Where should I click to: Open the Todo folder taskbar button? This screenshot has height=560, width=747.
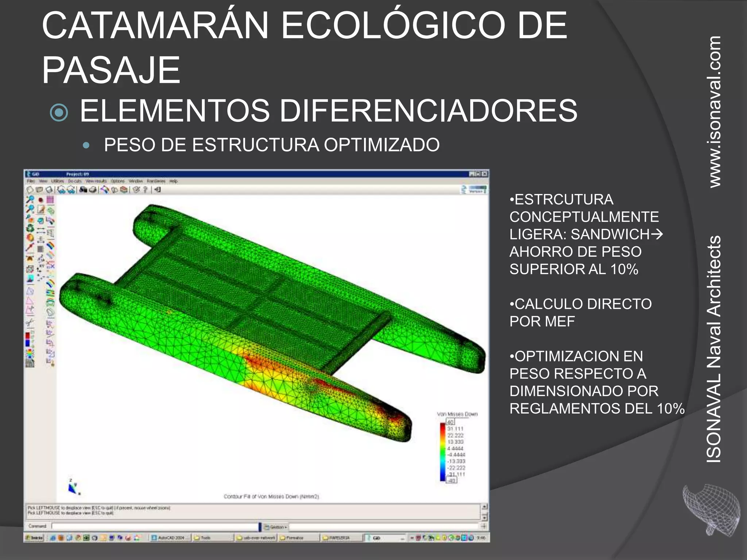213,538
